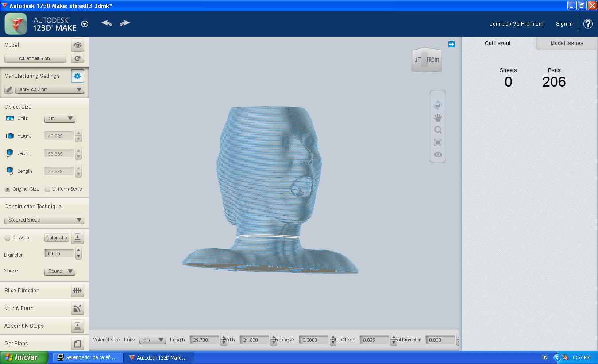Click the Sign In link
The image size is (598, 364).
[564, 24]
